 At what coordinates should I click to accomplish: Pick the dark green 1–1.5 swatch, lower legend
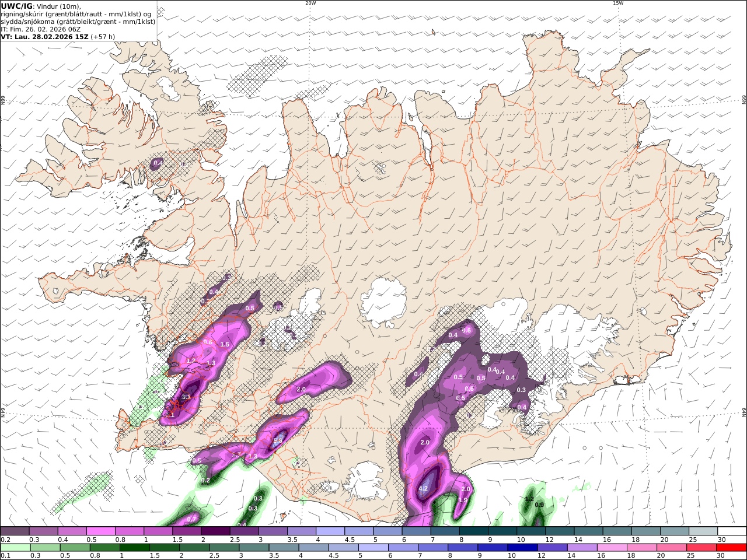pyautogui.click(x=135, y=548)
